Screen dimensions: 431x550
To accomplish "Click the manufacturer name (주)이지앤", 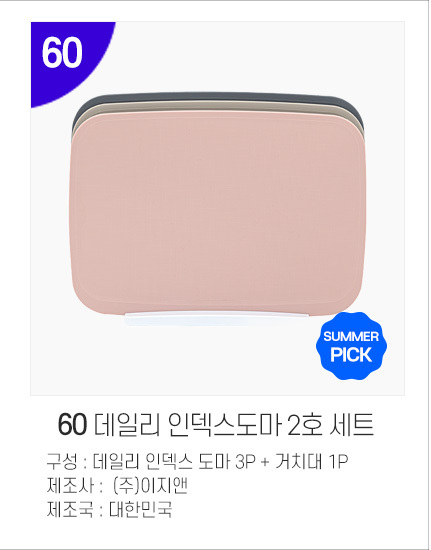I will [150, 486].
